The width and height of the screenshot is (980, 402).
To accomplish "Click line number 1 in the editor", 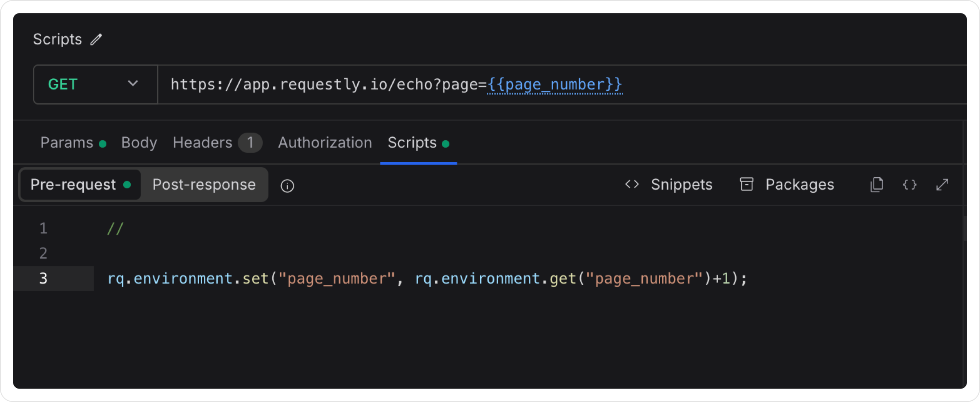I will 43,228.
